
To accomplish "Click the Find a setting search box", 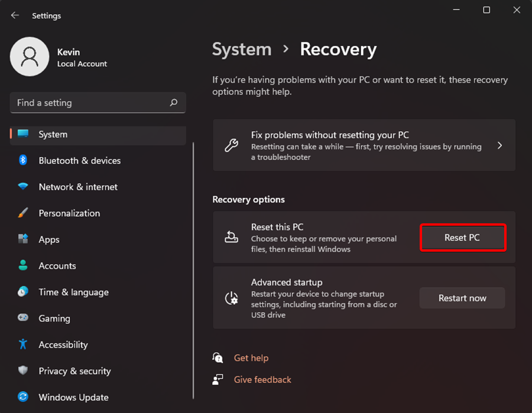I will click(x=89, y=103).
